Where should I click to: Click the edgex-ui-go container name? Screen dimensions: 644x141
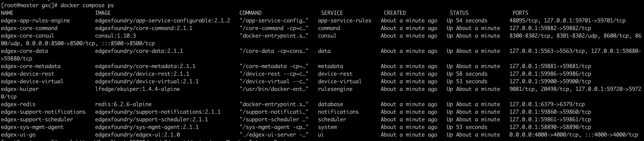(x=18, y=135)
